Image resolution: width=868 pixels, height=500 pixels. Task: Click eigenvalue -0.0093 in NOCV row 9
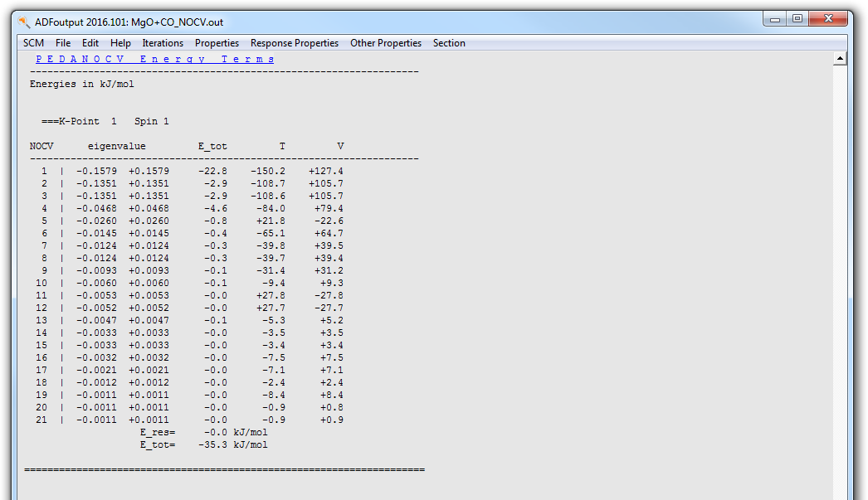click(96, 271)
